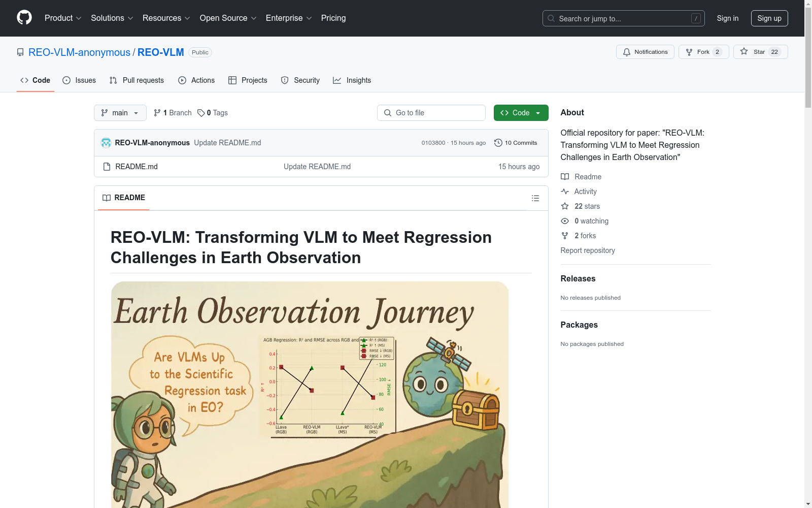Open the REO-VLM-anonymous owner link
The width and height of the screenshot is (812, 508).
[79, 52]
